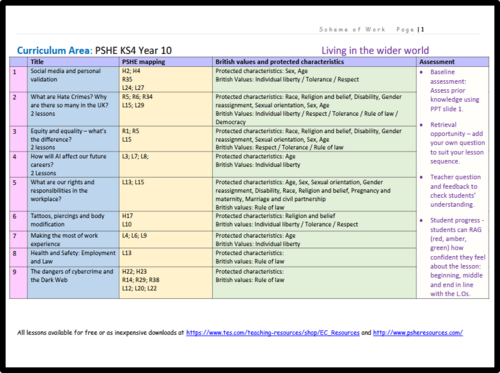Click the British values column header
This screenshot has width=500, height=373.
pyautogui.click(x=314, y=62)
